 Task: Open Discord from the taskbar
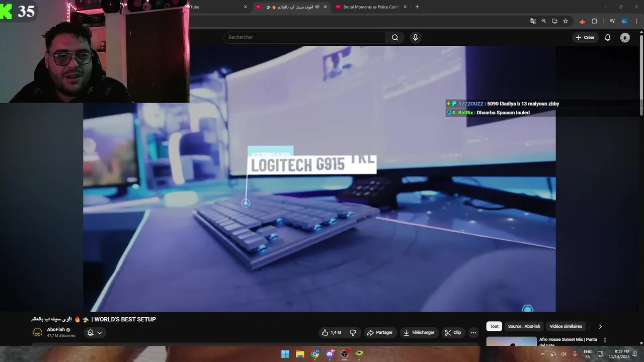coord(330,354)
